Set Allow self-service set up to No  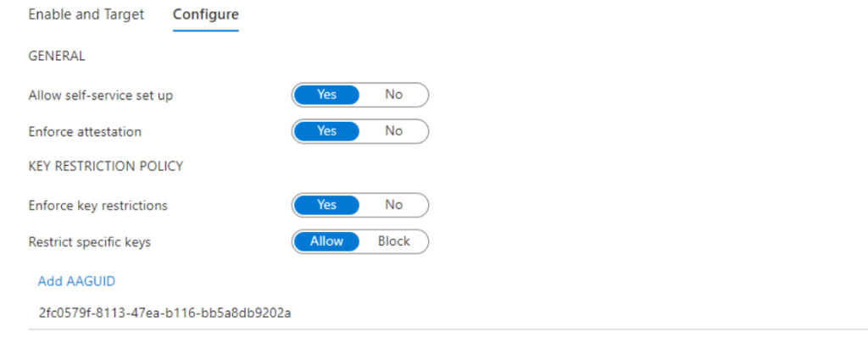point(393,95)
